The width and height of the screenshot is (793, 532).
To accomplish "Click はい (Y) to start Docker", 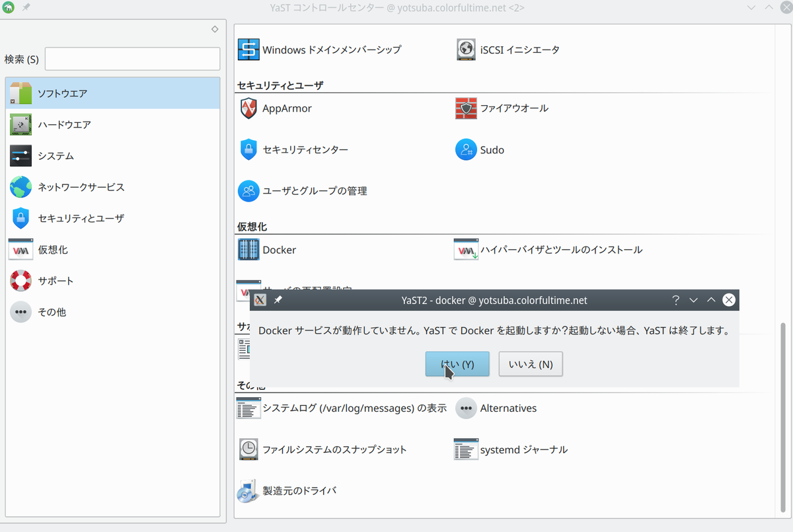I will [457, 364].
